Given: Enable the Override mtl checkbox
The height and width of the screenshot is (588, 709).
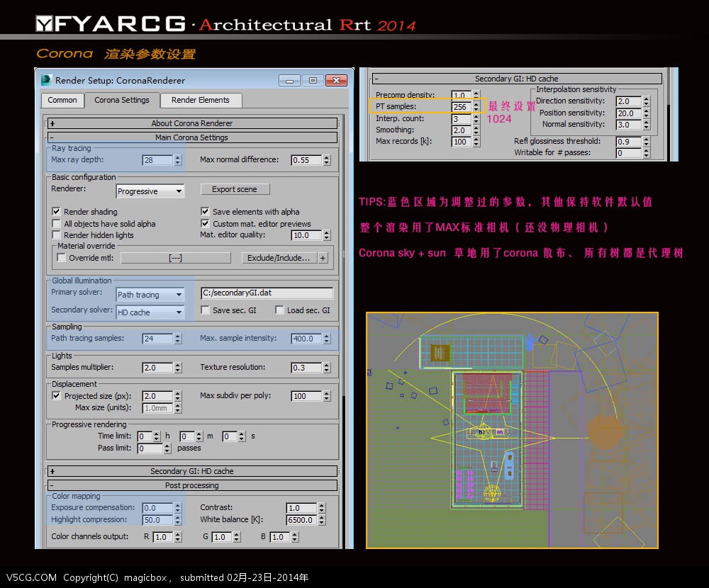Looking at the screenshot, I should (61, 258).
